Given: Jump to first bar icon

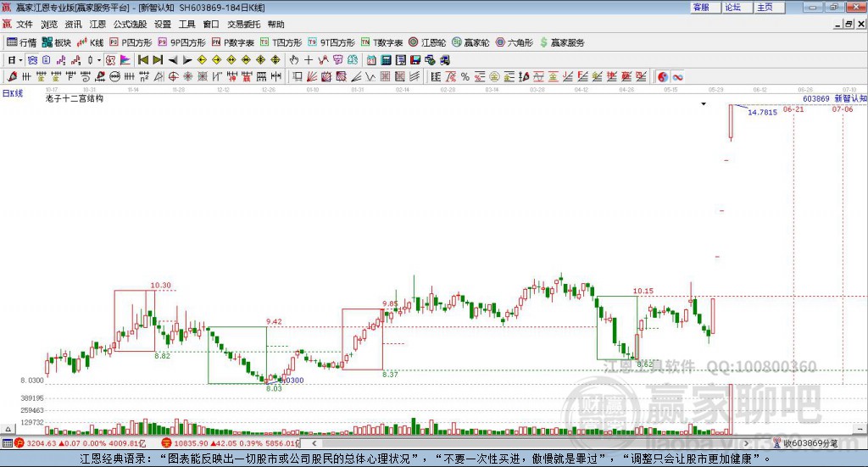Looking at the screenshot, I should point(142,60).
